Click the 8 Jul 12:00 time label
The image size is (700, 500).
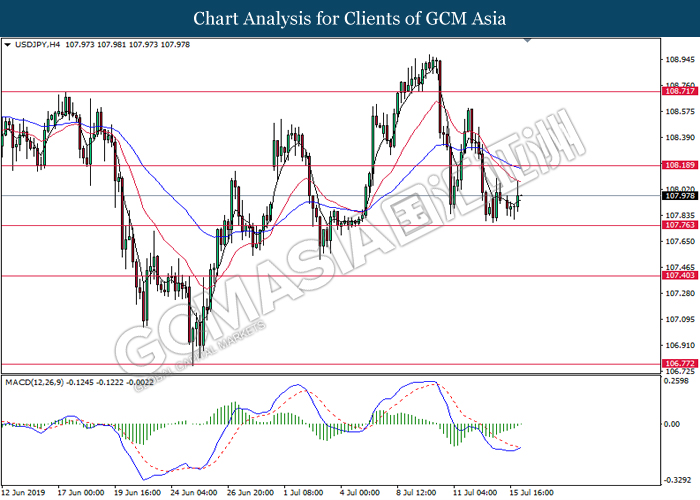pyautogui.click(x=417, y=492)
